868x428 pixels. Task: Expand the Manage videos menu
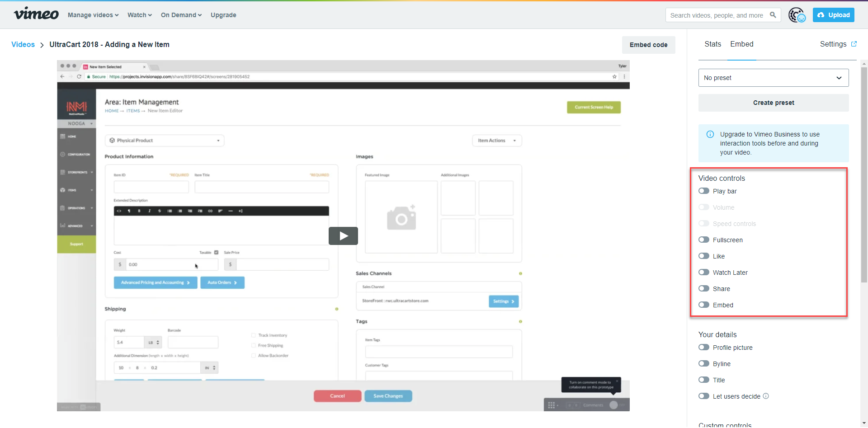93,15
